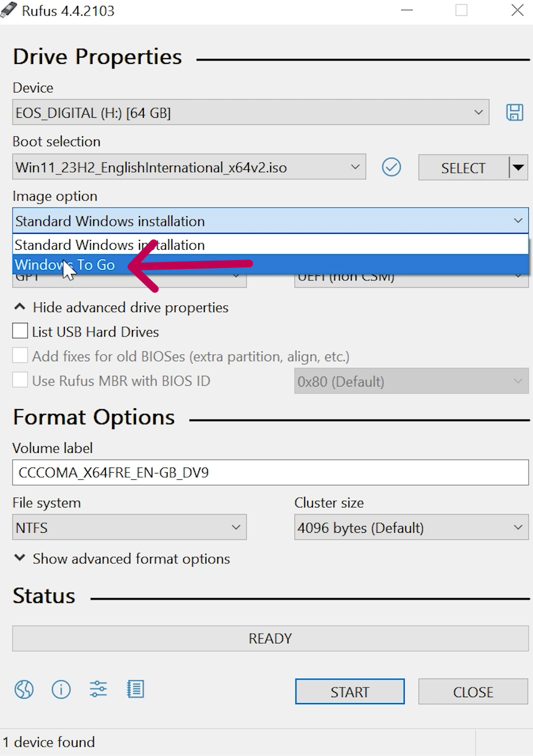Click the Rufus USB drive title icon
This screenshot has width=533, height=756.
tap(9, 10)
